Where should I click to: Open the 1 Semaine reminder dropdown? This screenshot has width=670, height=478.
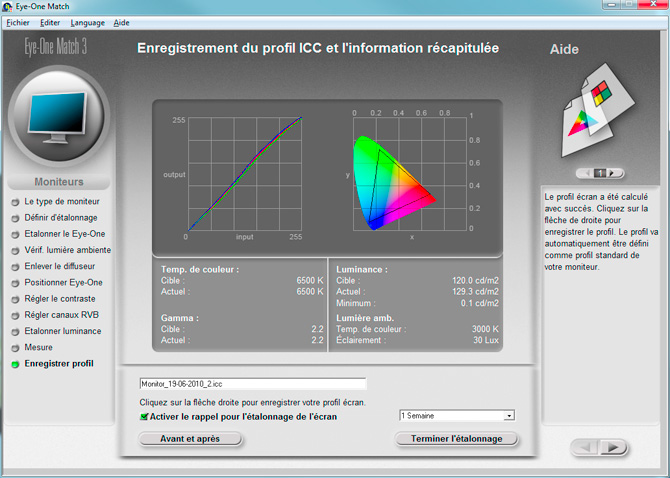(457, 416)
